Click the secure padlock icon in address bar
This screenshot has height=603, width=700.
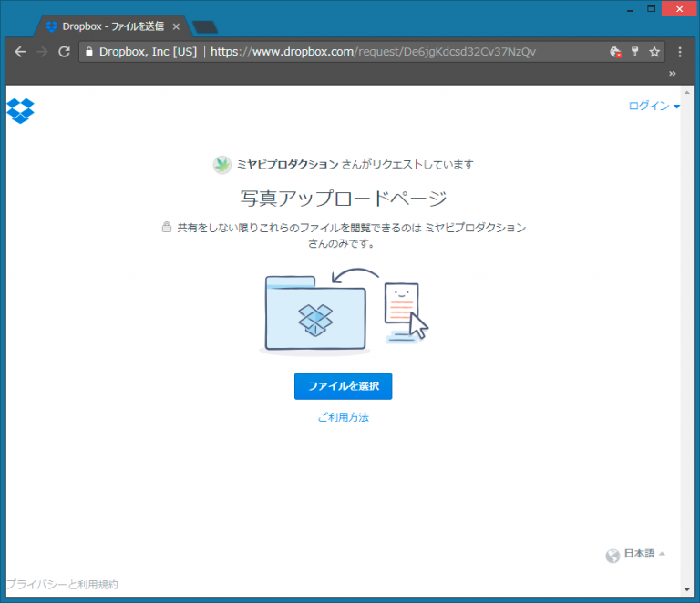(88, 52)
